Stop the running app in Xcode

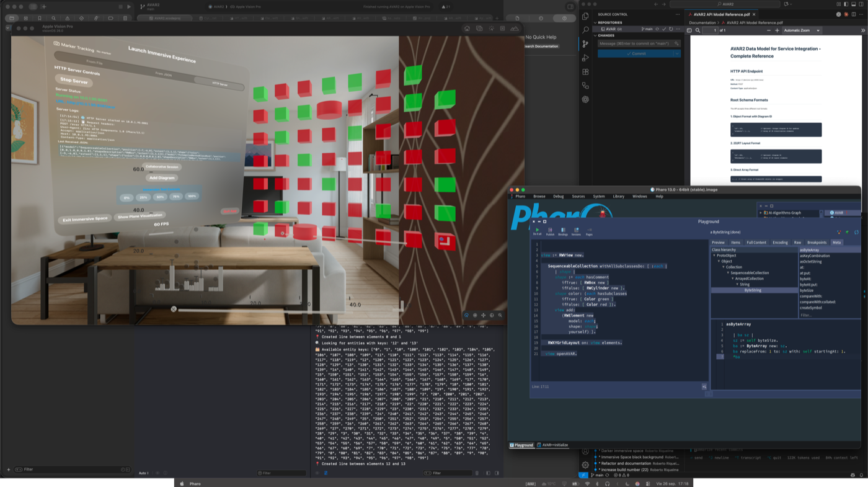pos(120,7)
